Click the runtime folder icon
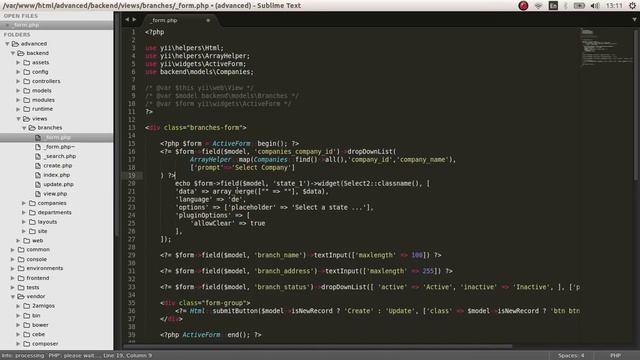Image resolution: width=640 pixels, height=360 pixels. point(27,109)
